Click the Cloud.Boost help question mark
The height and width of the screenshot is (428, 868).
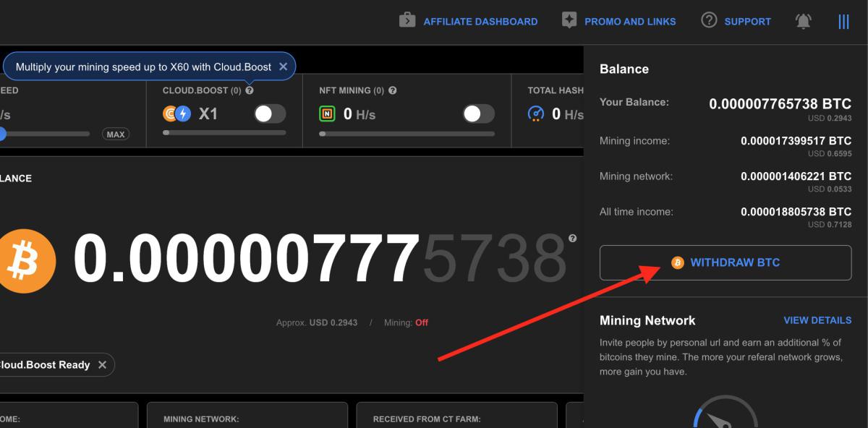[x=250, y=90]
